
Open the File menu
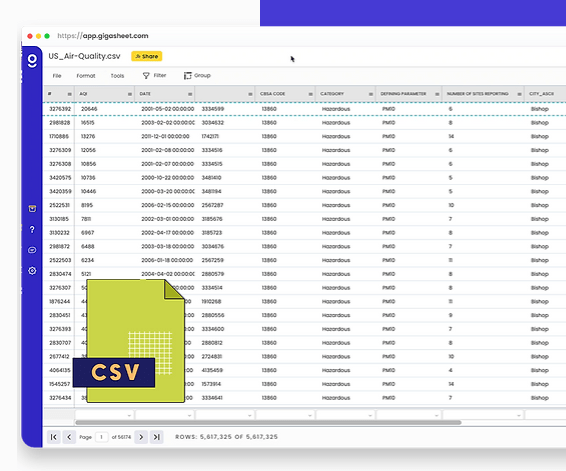click(57, 76)
